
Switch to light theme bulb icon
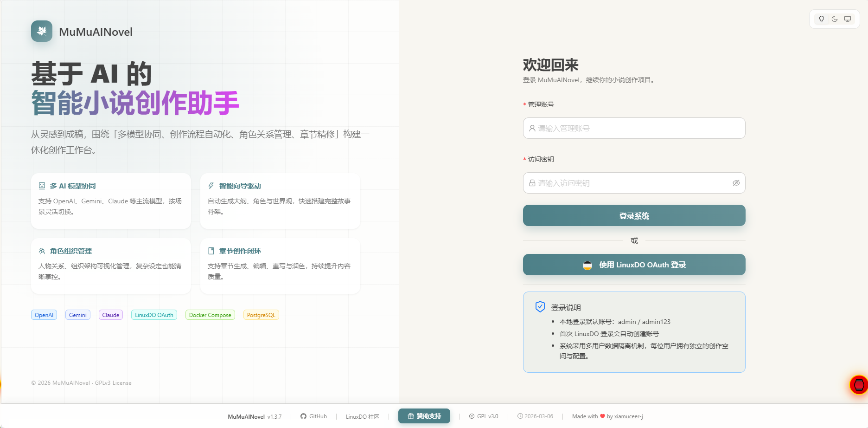pos(822,19)
